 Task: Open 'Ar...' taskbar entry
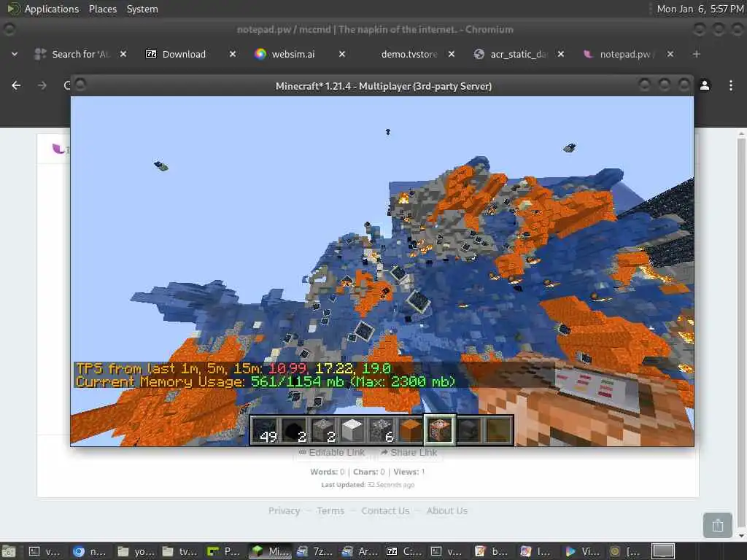click(x=359, y=551)
